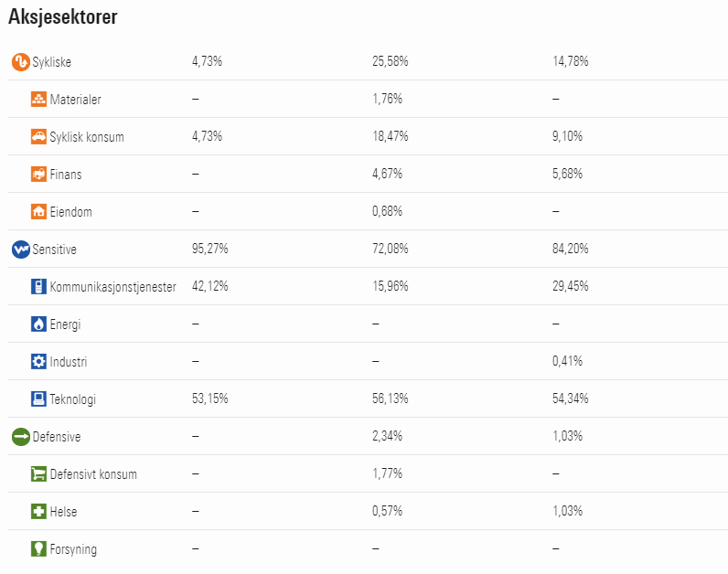Click the 56,13% Teknologi value
Image resolution: width=728 pixels, height=574 pixels.
click(390, 399)
